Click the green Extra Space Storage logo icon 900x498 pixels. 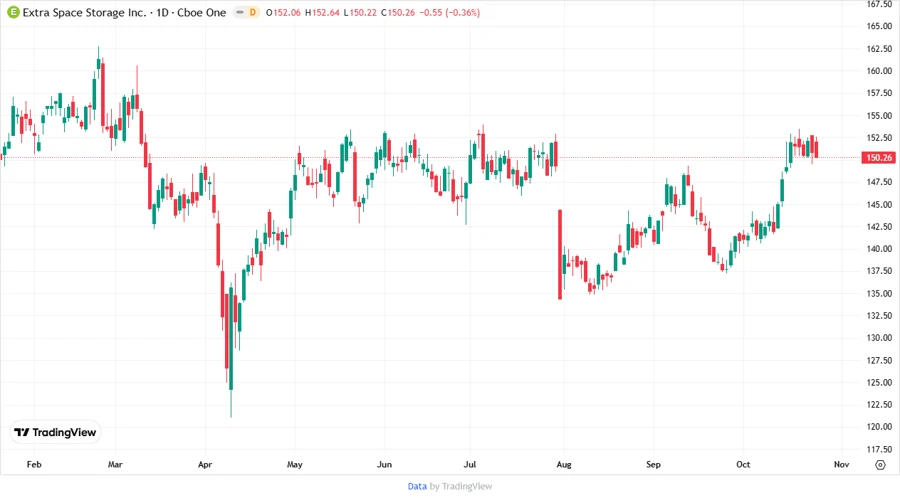point(13,12)
